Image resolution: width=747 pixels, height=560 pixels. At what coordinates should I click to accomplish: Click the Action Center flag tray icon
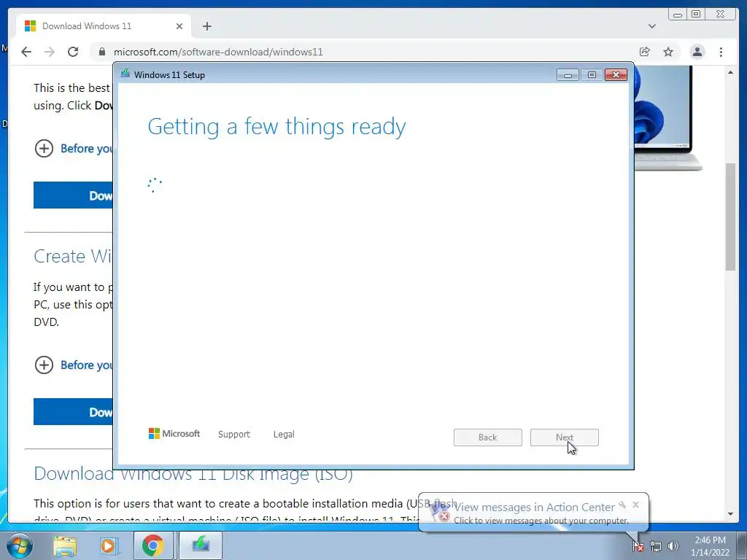tap(638, 546)
